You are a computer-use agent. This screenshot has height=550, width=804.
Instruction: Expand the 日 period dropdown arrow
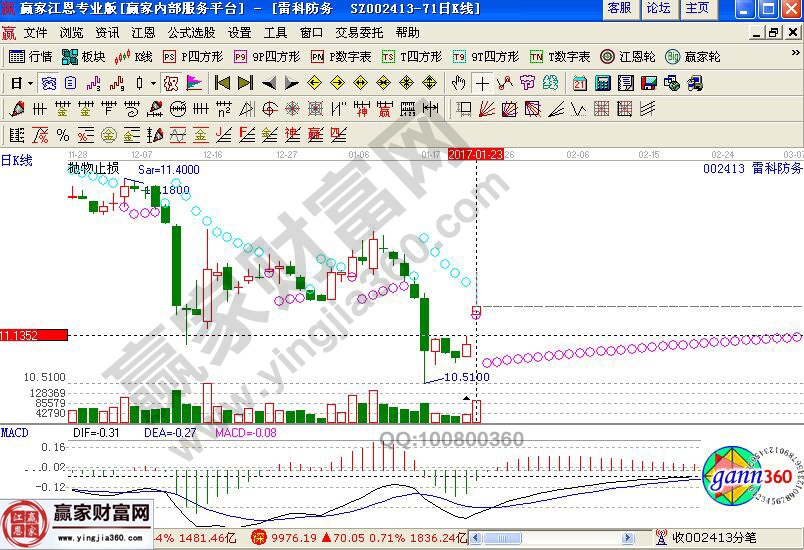point(30,83)
